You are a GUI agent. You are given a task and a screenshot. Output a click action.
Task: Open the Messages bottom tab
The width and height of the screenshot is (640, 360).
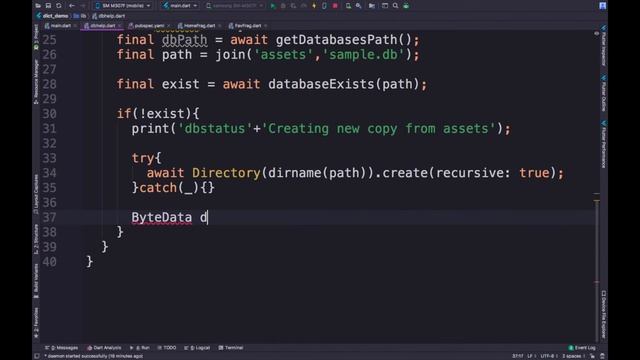click(x=61, y=348)
